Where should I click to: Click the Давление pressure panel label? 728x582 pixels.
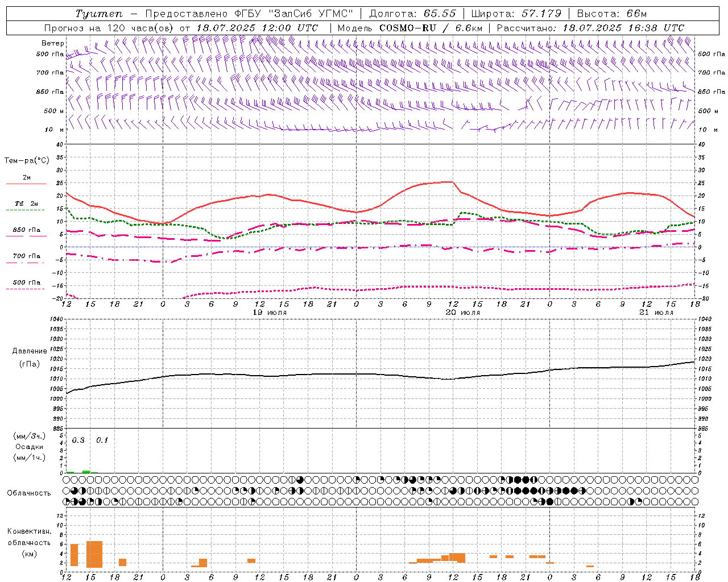click(x=29, y=351)
